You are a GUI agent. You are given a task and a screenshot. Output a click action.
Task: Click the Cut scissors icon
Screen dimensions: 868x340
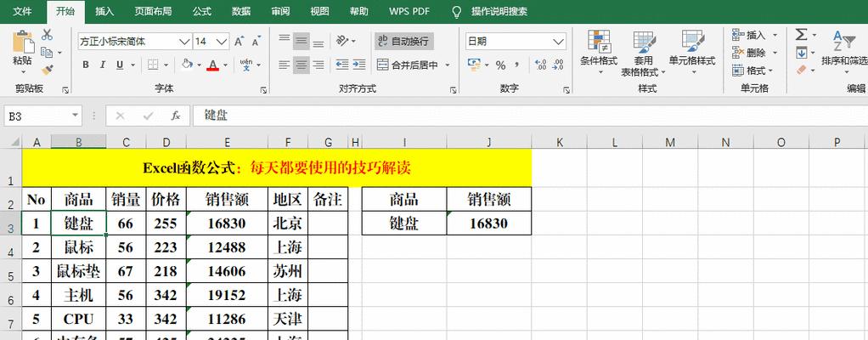coord(47,35)
